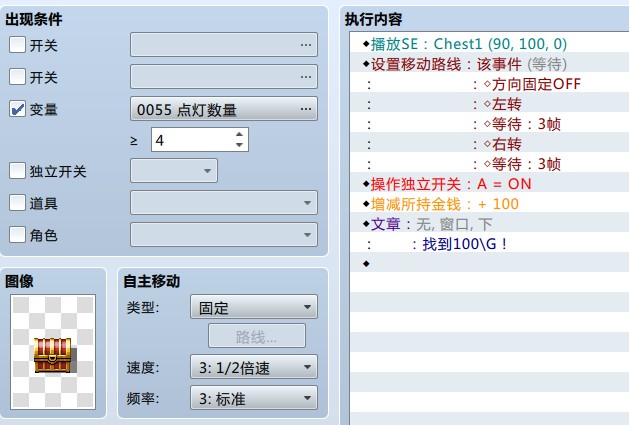This screenshot has height=425, width=629.
Task: Uncheck the 变量 condition checkbox
Action: point(17,109)
